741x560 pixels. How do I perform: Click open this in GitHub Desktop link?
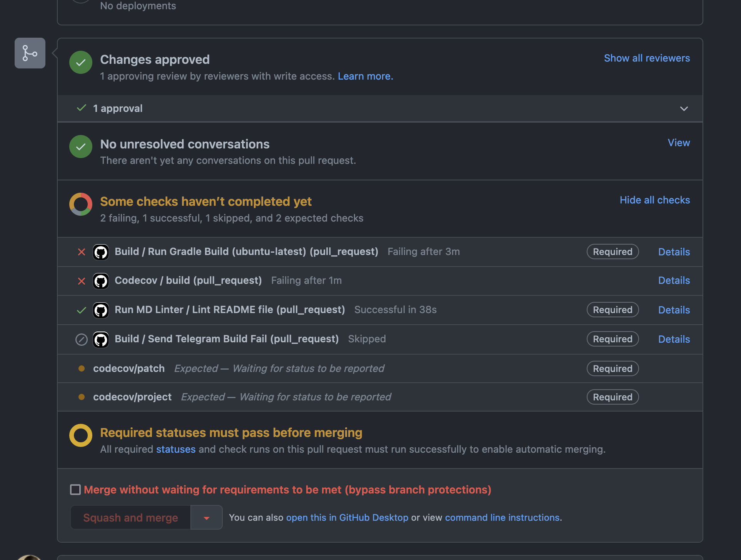347,518
